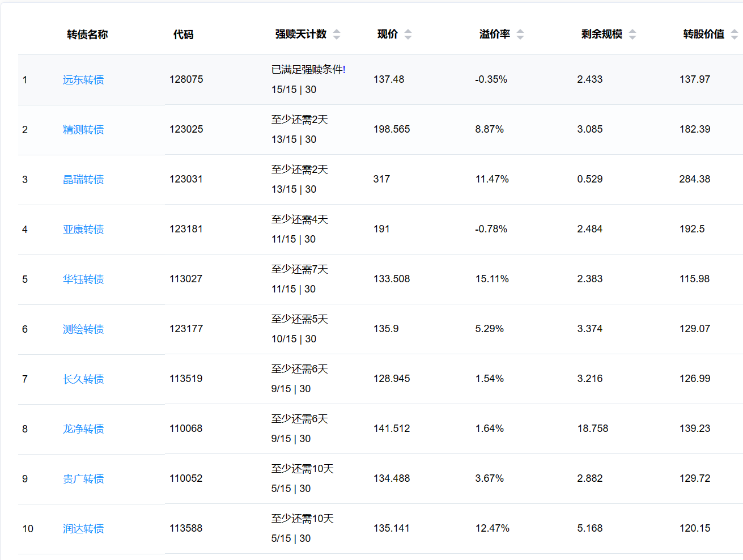View the 贵广转债 link

(83, 479)
